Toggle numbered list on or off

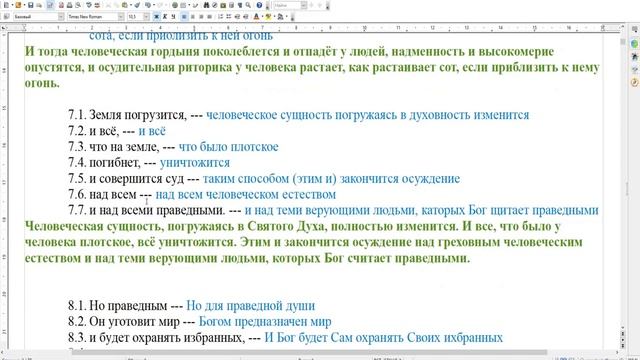(220, 16)
